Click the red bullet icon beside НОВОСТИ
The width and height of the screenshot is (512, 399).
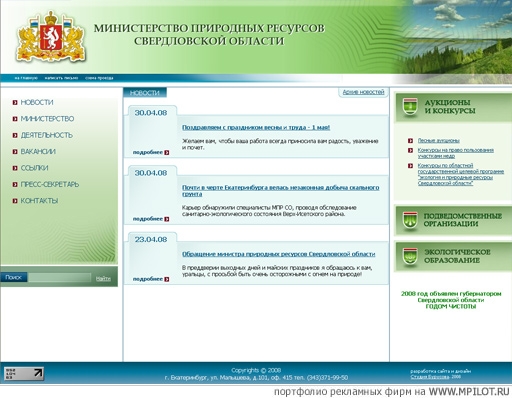click(x=15, y=103)
